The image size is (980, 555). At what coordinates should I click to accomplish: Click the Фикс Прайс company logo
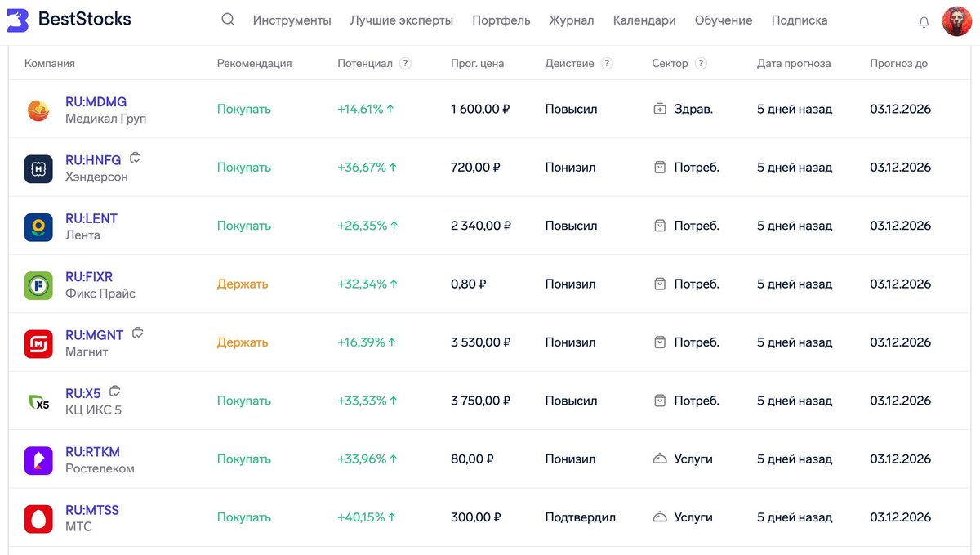[38, 285]
